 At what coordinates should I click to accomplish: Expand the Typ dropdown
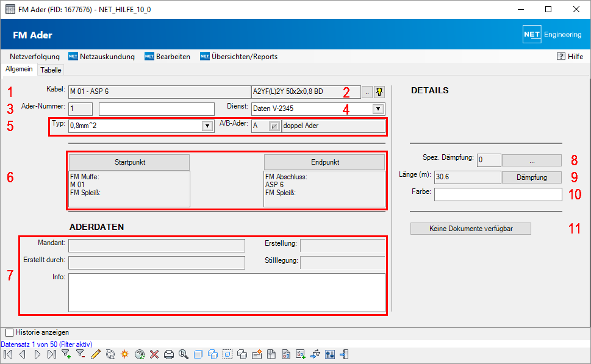click(206, 126)
